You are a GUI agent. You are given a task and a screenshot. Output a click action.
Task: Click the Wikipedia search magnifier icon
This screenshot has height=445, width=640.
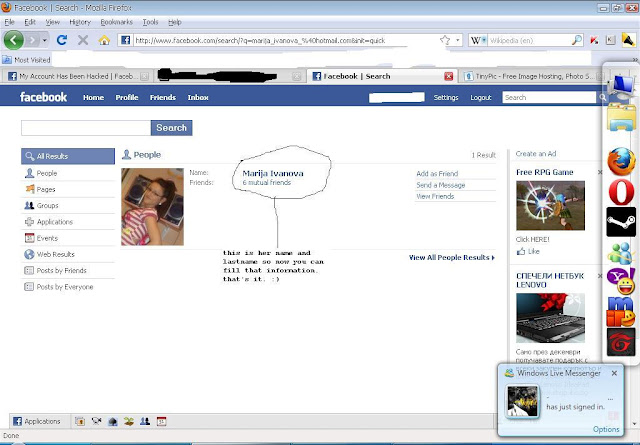[577, 40]
